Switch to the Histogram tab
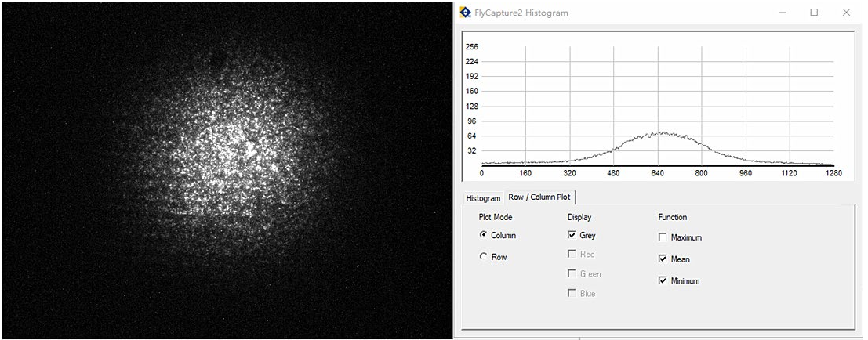The width and height of the screenshot is (868, 340). pyautogui.click(x=483, y=198)
